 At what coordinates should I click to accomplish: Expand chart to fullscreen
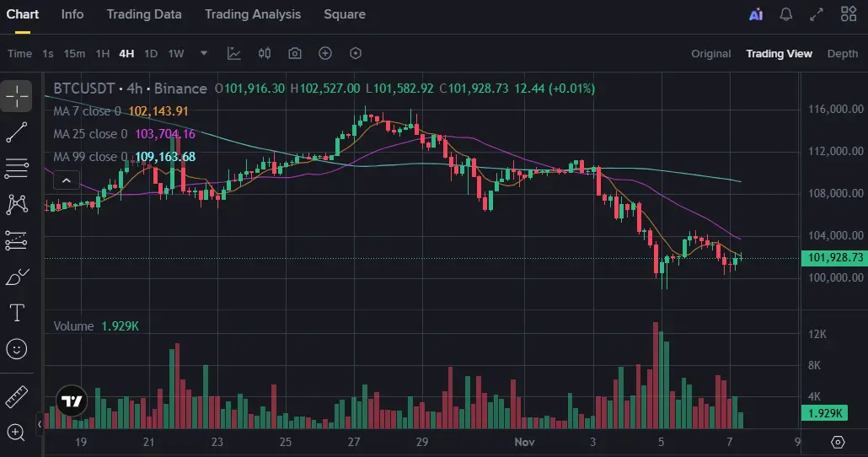tap(817, 14)
